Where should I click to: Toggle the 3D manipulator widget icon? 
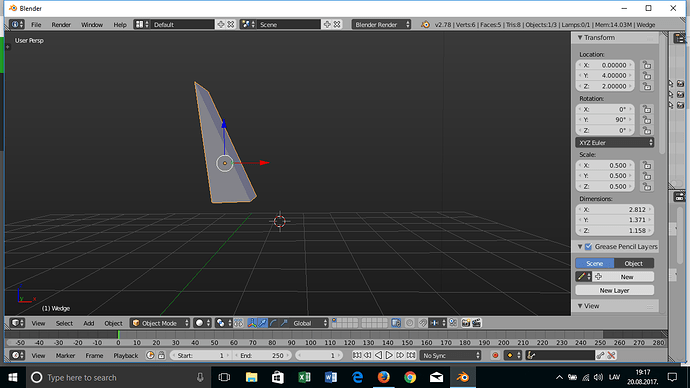[x=252, y=323]
